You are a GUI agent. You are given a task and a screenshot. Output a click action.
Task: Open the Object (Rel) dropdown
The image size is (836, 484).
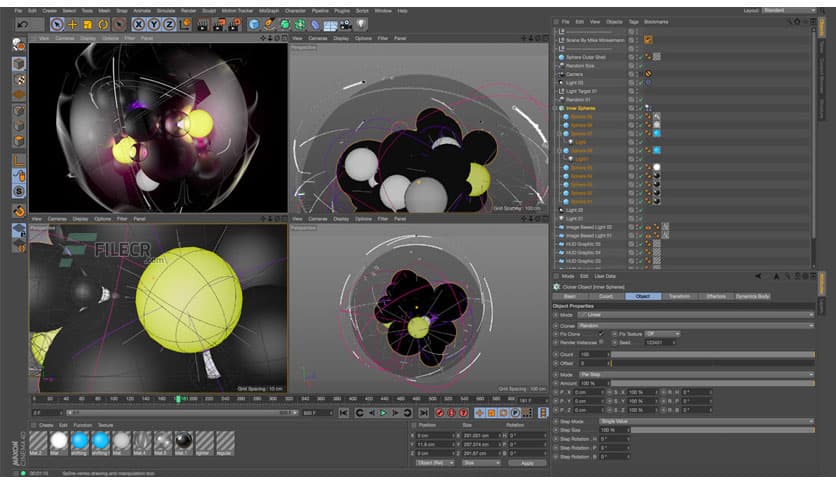(435, 463)
